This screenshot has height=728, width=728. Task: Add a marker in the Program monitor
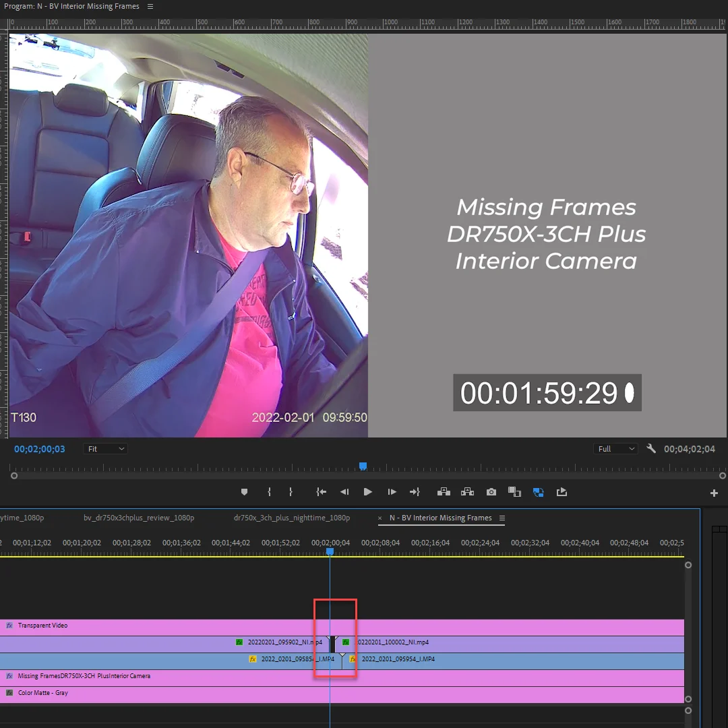pos(244,492)
